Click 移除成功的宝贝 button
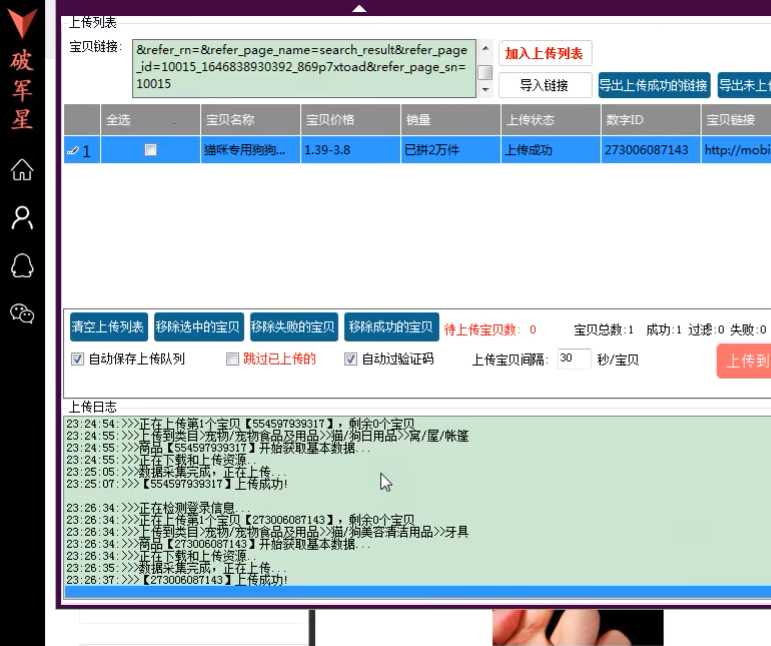Image resolution: width=771 pixels, height=646 pixels. click(391, 327)
